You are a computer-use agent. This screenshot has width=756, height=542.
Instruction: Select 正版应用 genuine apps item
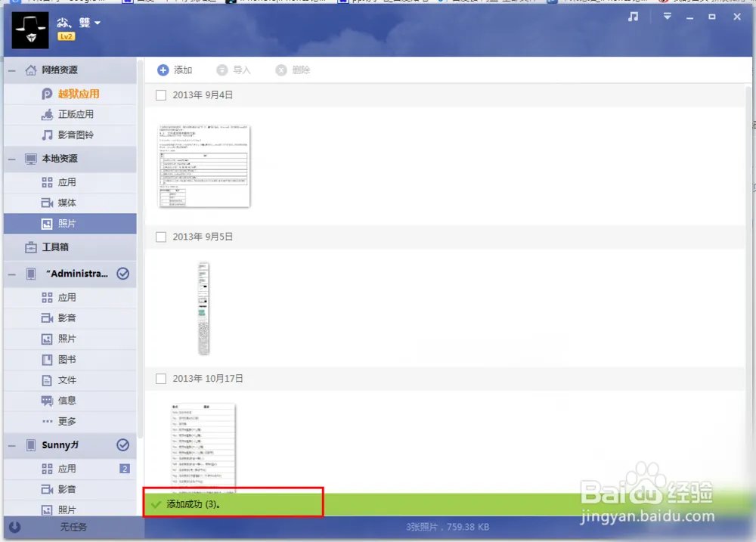click(76, 114)
